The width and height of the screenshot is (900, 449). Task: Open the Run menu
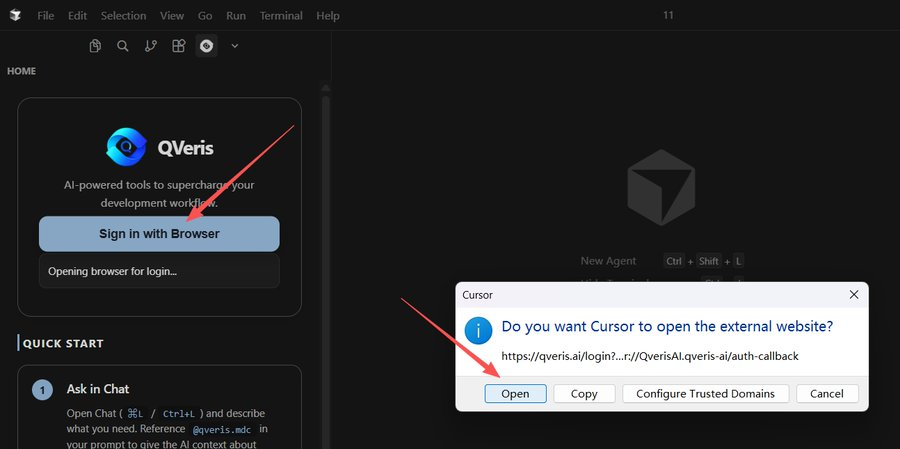pos(236,16)
